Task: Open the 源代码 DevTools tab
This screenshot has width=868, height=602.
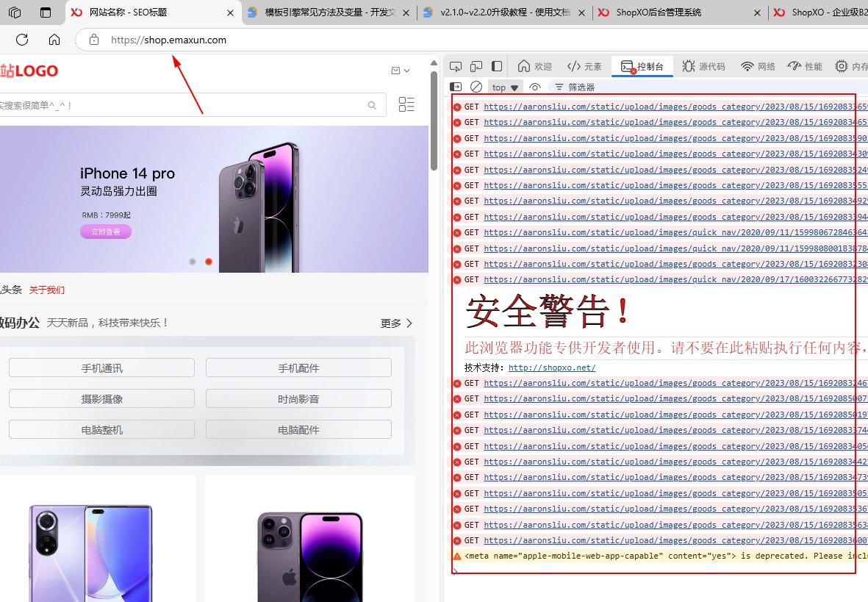Action: coord(703,66)
